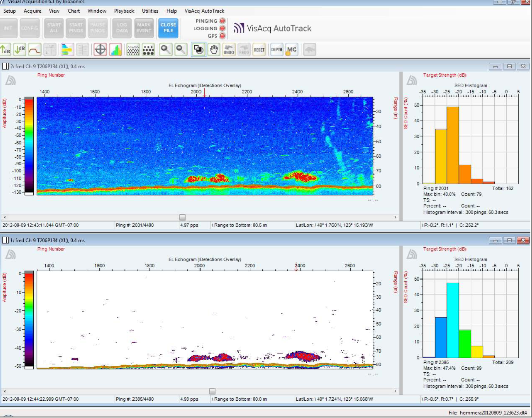Image resolution: width=532 pixels, height=418 pixels.
Task: Click the zoom in magnifier icon
Action: point(166,50)
